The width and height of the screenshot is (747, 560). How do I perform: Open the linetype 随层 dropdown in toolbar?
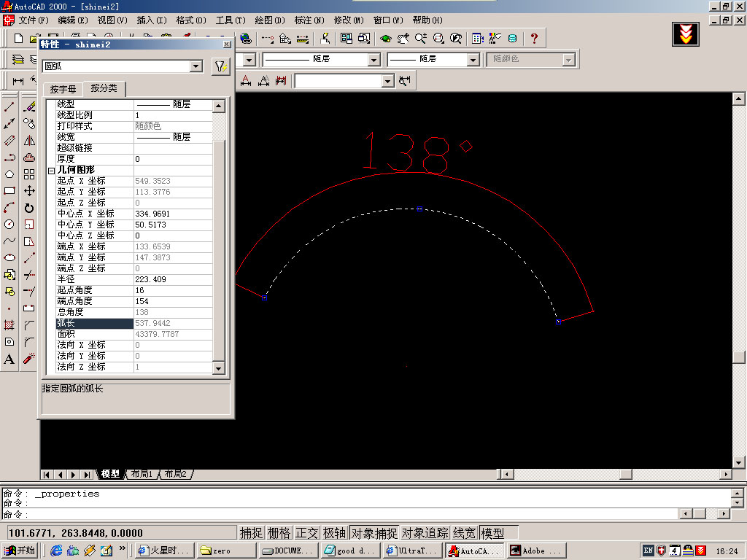point(374,60)
